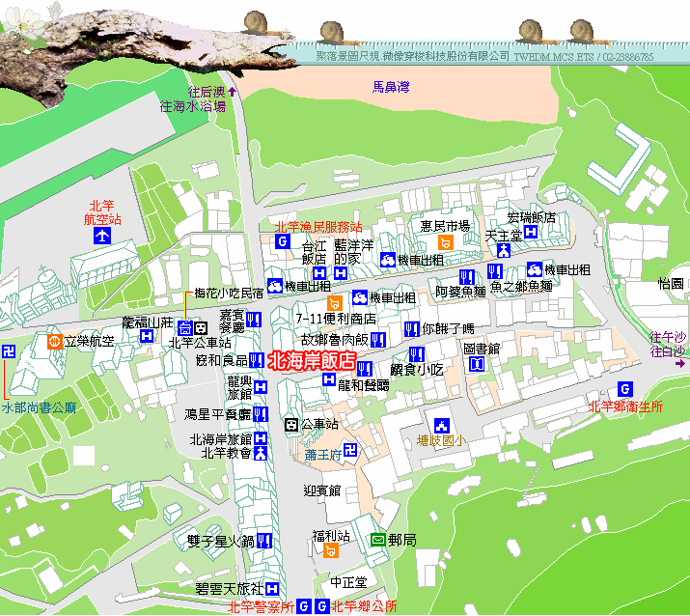Select the hotel H icon under 台江飯店

(x=319, y=273)
